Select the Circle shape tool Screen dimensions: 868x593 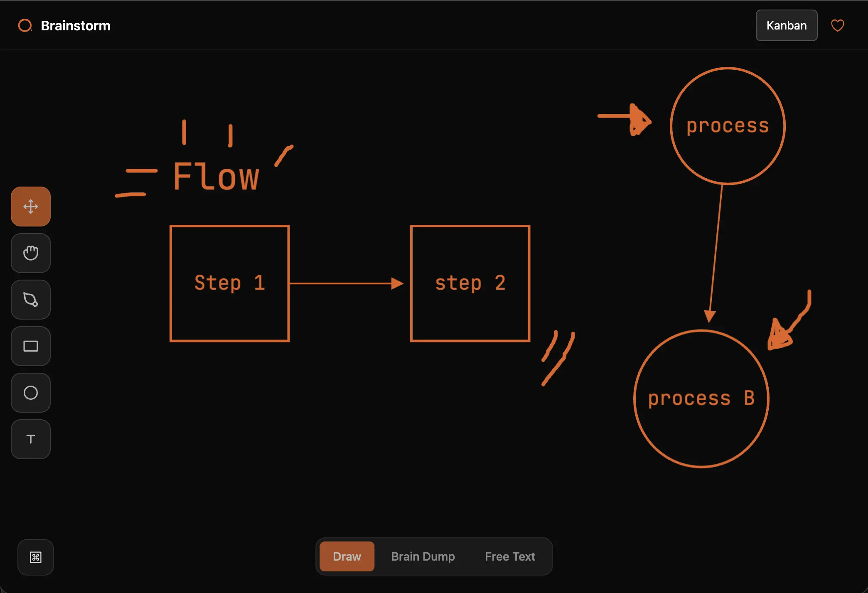click(30, 393)
